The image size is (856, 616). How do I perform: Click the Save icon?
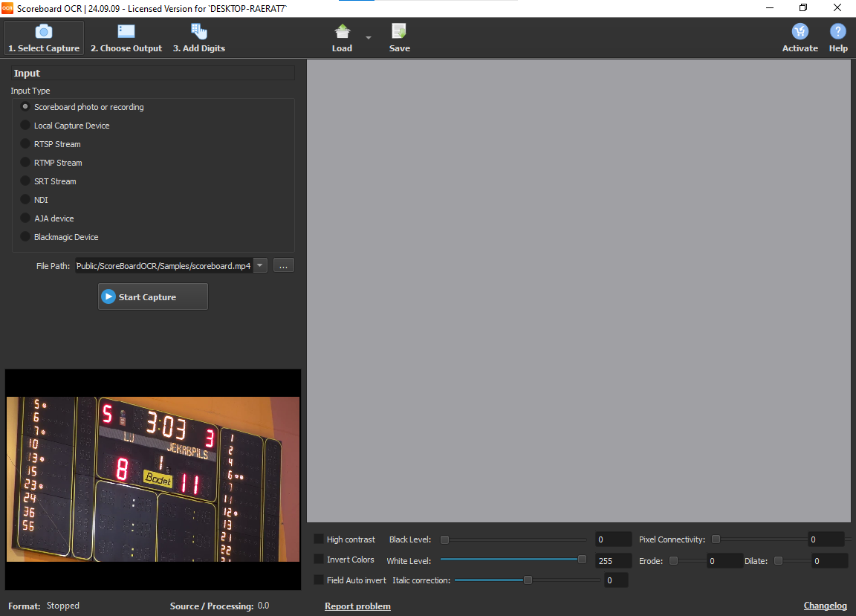[399, 32]
